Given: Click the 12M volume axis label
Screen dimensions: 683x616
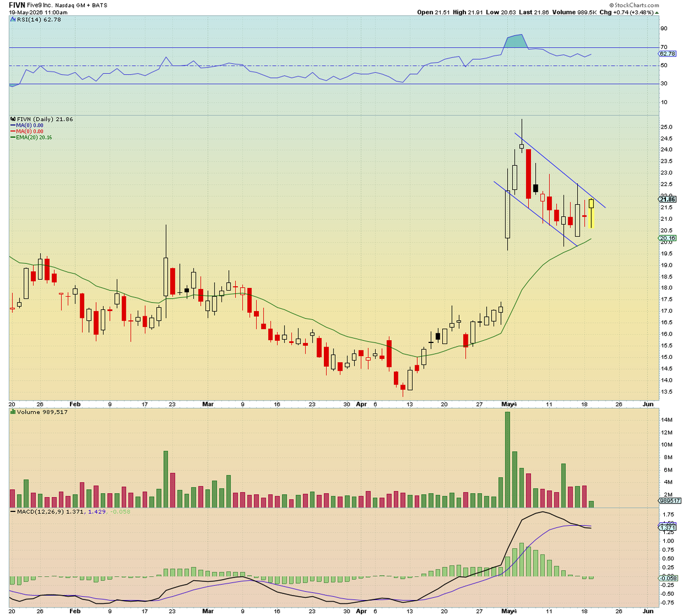Looking at the screenshot, I should coord(665,432).
